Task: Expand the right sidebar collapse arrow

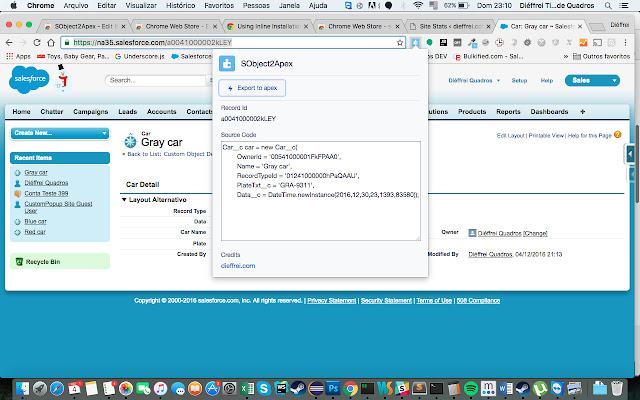Action: tap(630, 154)
